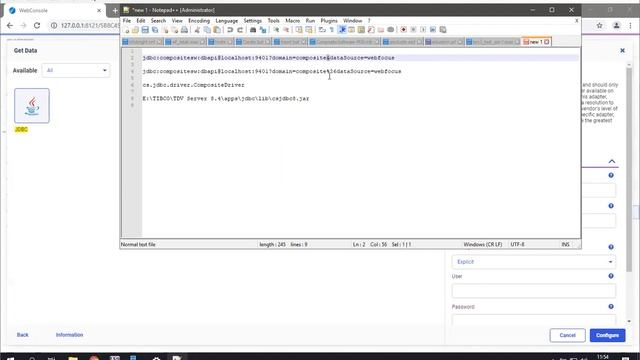
Task: Toggle synchronize vertical scrolling icon
Action: click(x=299, y=30)
